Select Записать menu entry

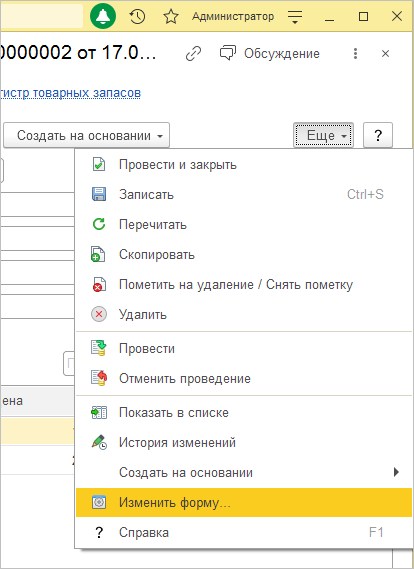click(x=244, y=195)
